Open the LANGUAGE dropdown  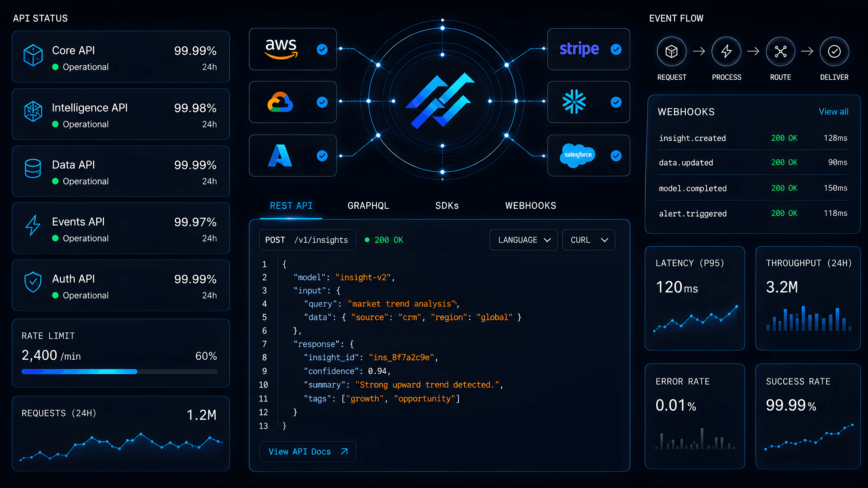[x=523, y=240]
